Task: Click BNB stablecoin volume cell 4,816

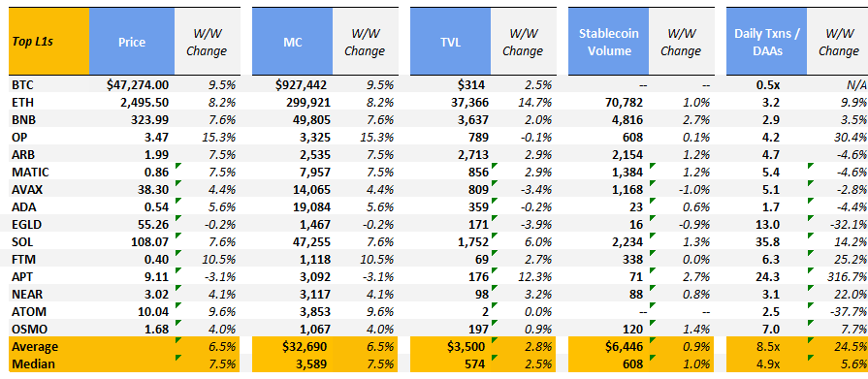Action: (x=628, y=120)
